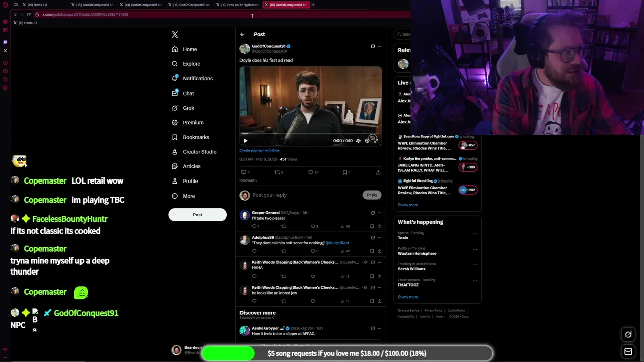Image resolution: width=644 pixels, height=362 pixels.
Task: Click the search box on X
Action: (x=403, y=34)
